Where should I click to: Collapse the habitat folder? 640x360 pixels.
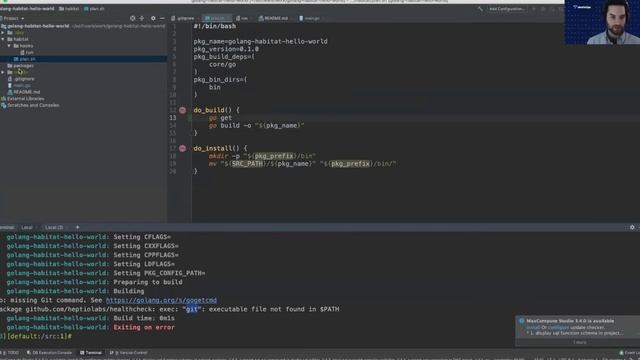coord(3,39)
